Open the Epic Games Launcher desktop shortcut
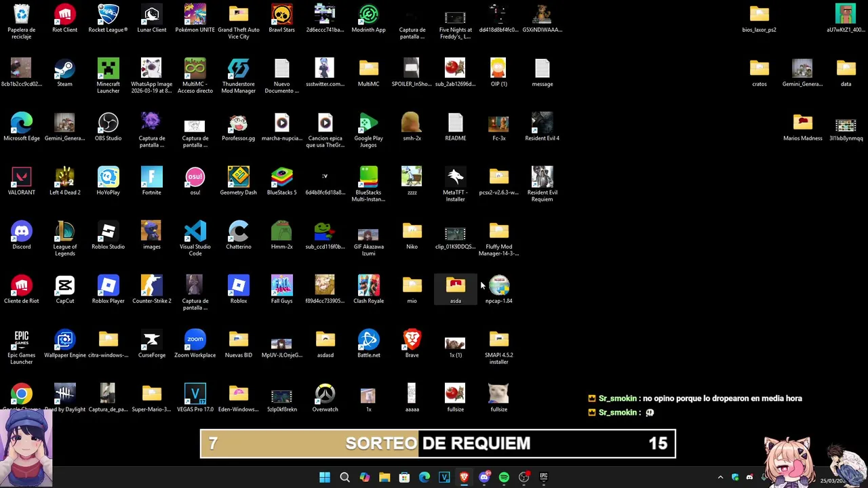This screenshot has height=488, width=868. [22, 340]
